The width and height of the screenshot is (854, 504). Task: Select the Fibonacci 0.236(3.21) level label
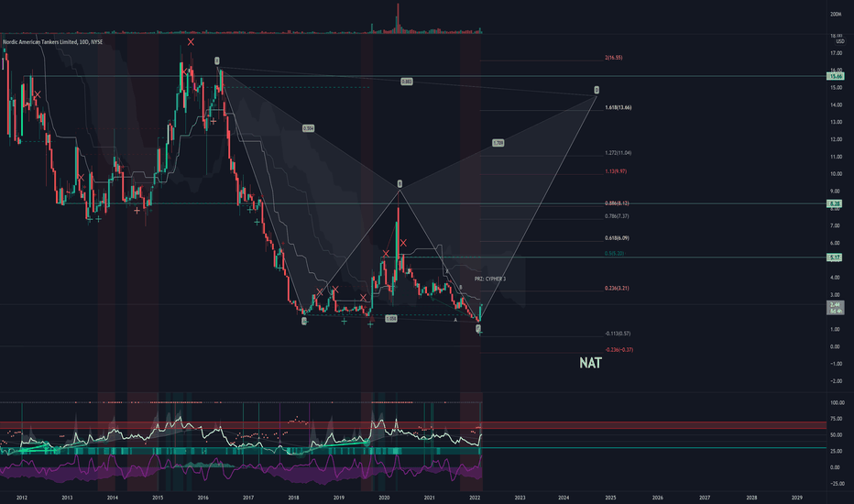click(x=617, y=288)
